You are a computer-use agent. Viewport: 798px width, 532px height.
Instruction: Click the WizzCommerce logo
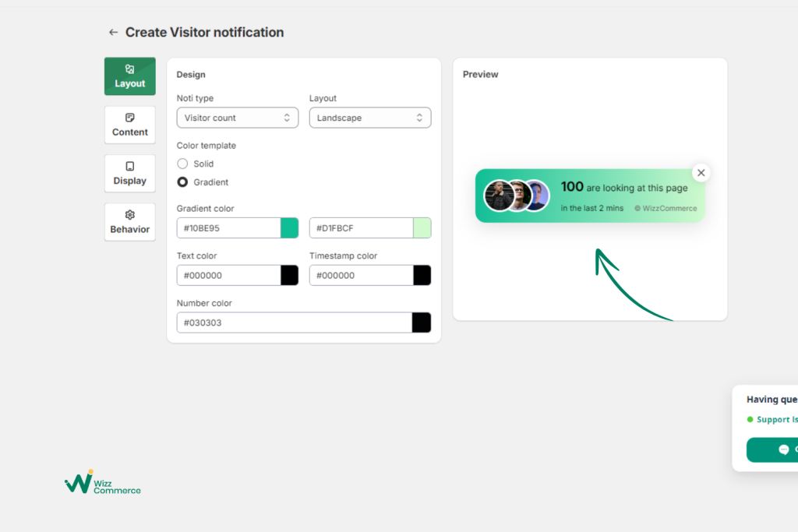[103, 482]
